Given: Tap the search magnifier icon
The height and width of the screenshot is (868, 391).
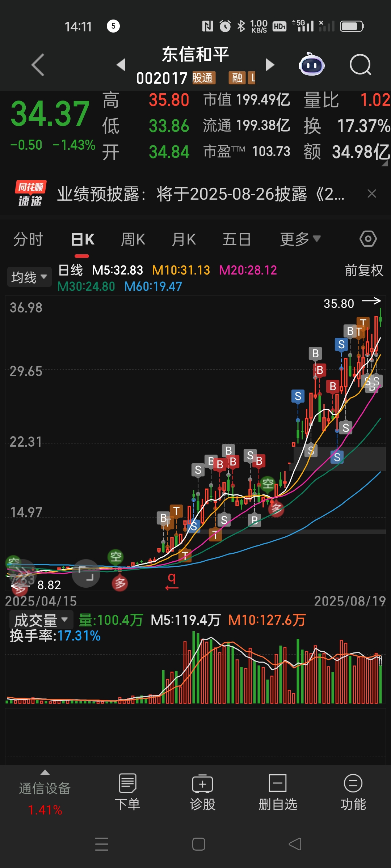Looking at the screenshot, I should (360, 65).
